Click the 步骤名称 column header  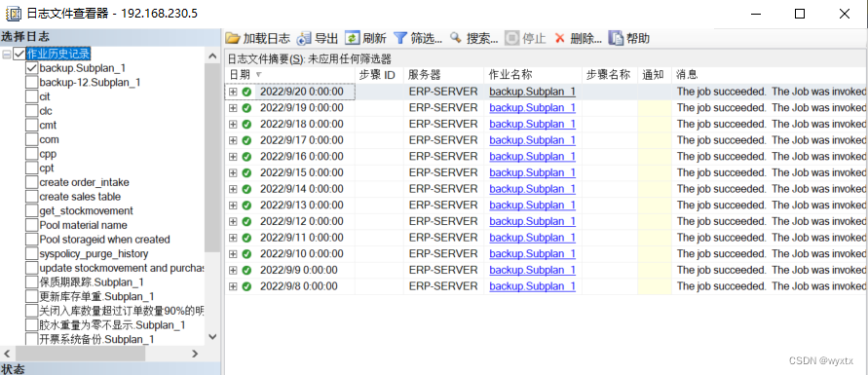tap(610, 75)
